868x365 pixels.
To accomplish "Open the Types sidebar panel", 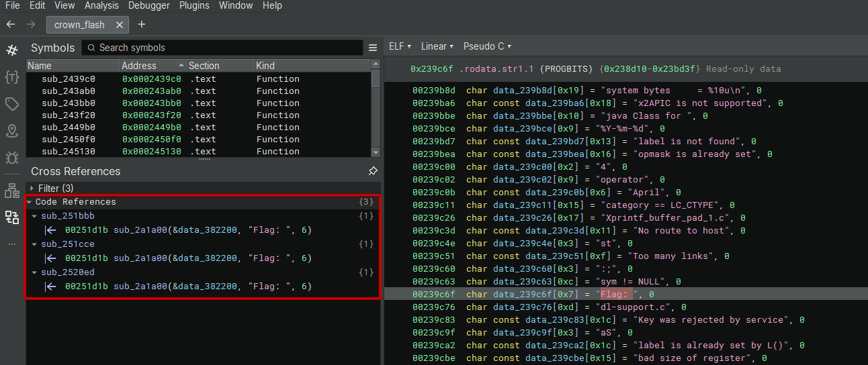I will [11, 77].
